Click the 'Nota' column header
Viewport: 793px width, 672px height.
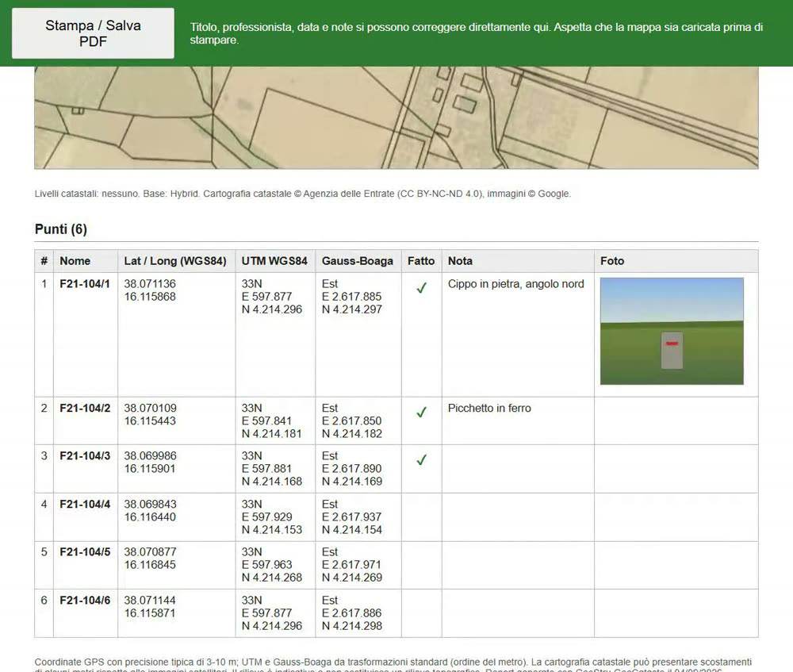(460, 261)
